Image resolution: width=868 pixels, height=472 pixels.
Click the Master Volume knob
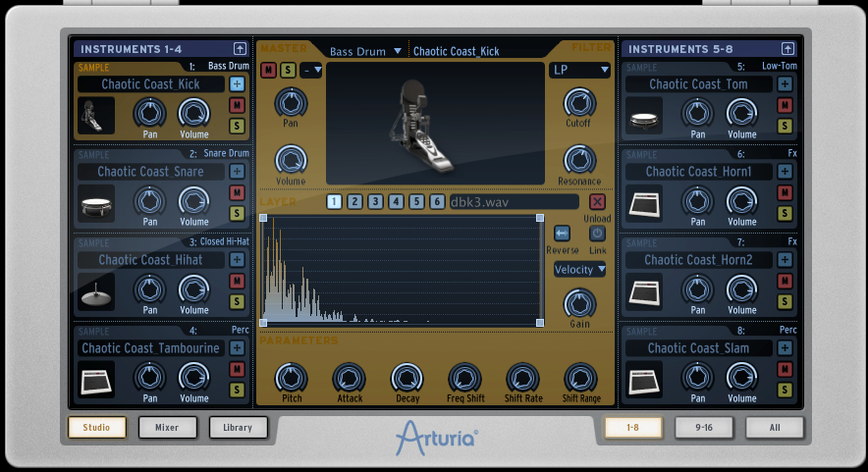click(x=292, y=161)
